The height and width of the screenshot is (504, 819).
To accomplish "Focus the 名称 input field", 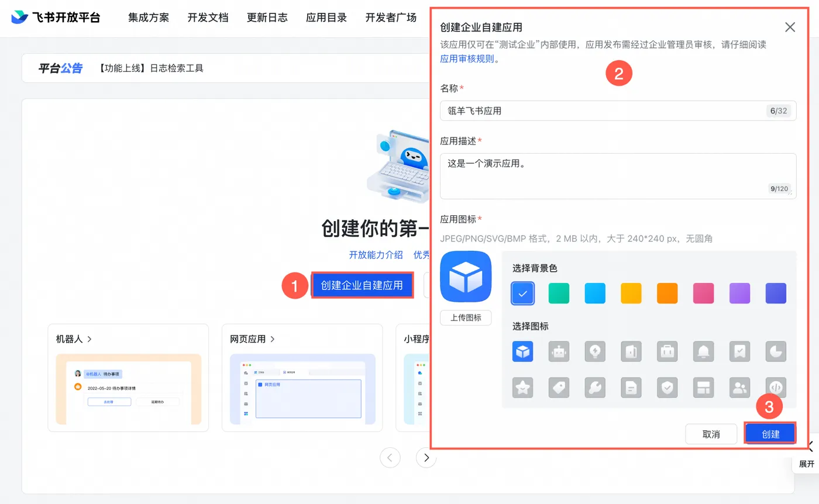I will tap(618, 111).
